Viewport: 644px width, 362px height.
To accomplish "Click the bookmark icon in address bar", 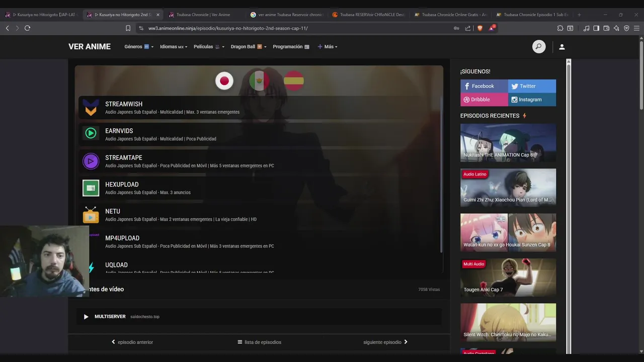I will (x=128, y=28).
